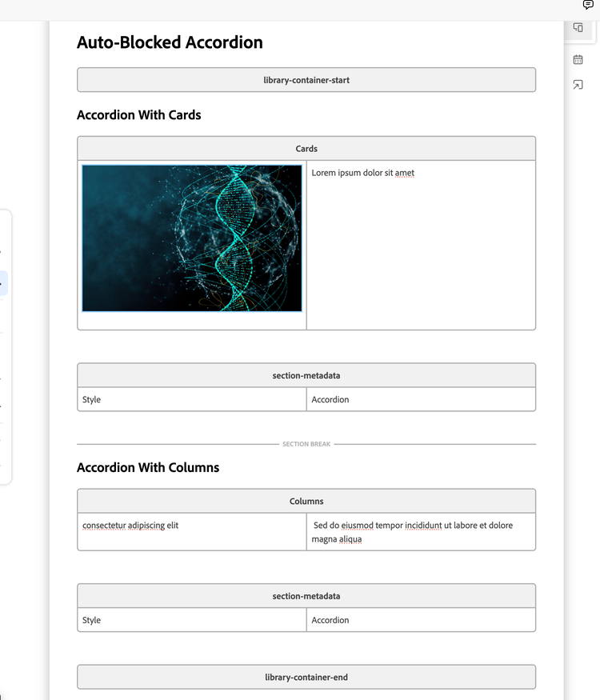Click the library-container-start block
The width and height of the screenshot is (600, 700).
tap(306, 80)
